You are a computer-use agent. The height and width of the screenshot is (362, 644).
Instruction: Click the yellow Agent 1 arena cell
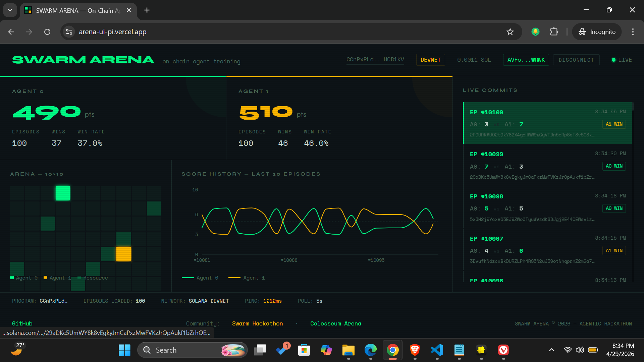(x=123, y=254)
